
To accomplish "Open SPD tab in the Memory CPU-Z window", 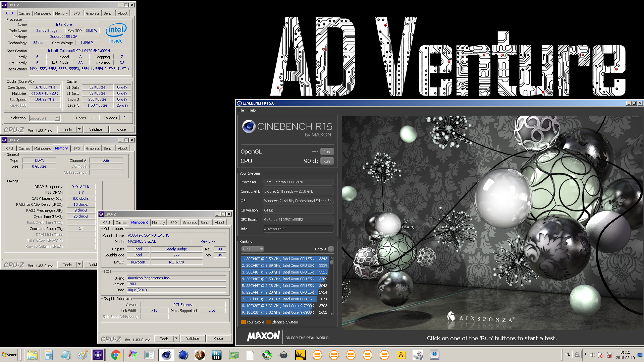I will tap(77, 148).
